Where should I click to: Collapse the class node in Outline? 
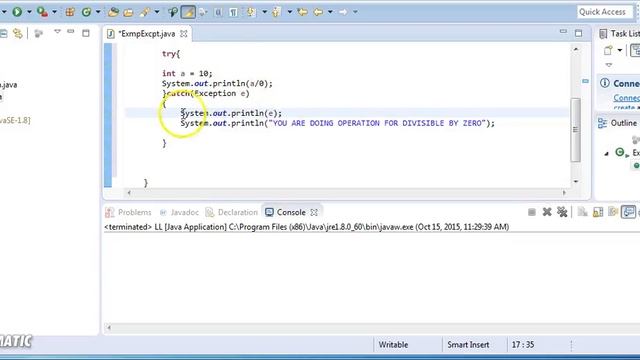[x=607, y=153]
